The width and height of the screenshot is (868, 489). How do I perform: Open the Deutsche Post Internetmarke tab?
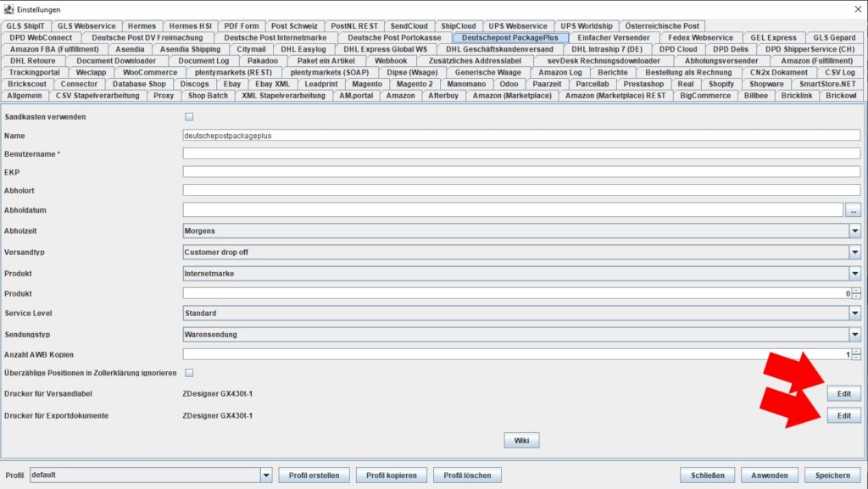tap(275, 37)
